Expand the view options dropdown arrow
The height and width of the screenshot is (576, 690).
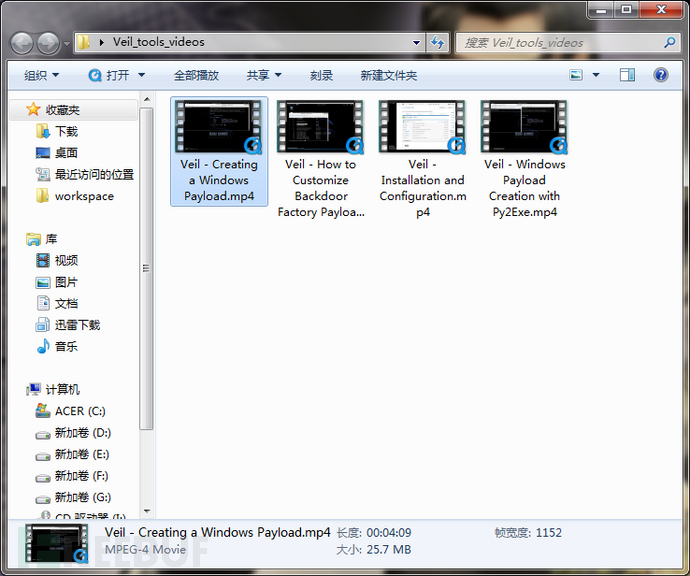(596, 75)
